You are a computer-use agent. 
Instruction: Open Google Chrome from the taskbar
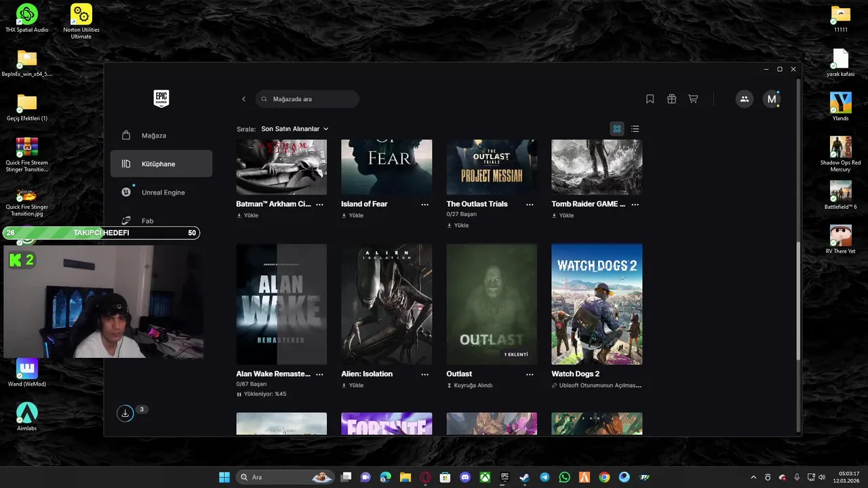pyautogui.click(x=604, y=477)
